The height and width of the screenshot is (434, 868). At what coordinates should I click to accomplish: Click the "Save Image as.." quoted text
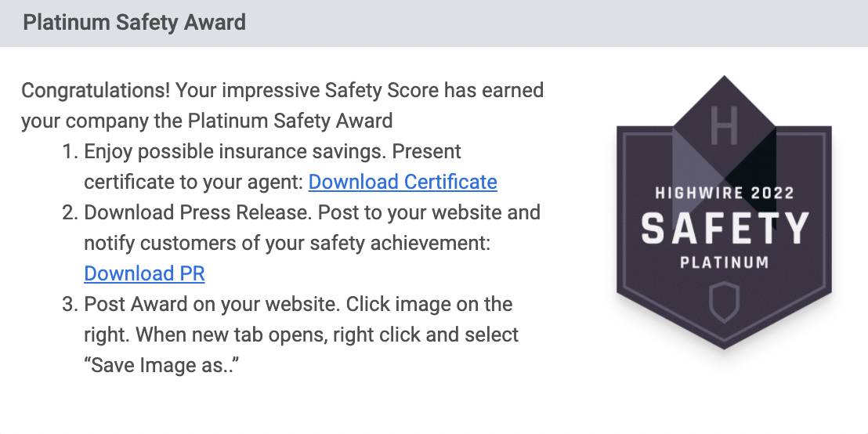pos(161,365)
